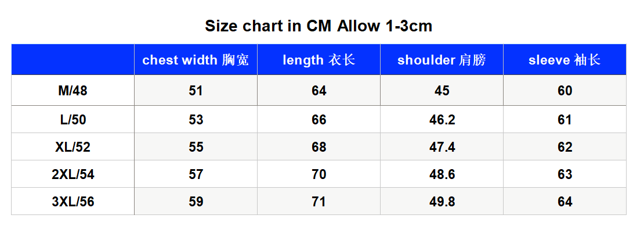This screenshot has width=644, height=229.
Task: Click shoulder value 49.8
Action: click(442, 202)
